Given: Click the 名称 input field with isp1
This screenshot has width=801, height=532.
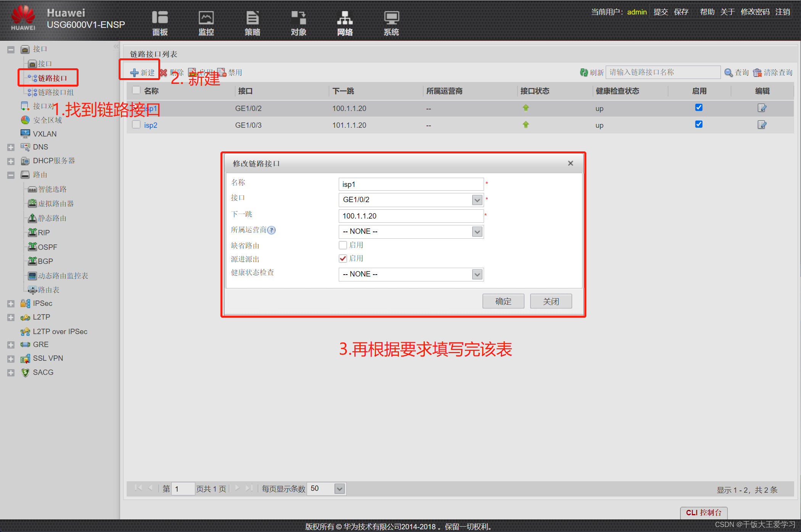Looking at the screenshot, I should [x=411, y=184].
